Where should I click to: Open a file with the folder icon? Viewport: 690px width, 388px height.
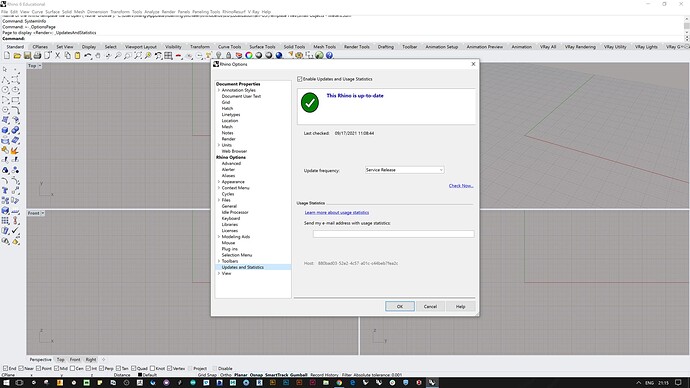pyautogui.click(x=17, y=55)
